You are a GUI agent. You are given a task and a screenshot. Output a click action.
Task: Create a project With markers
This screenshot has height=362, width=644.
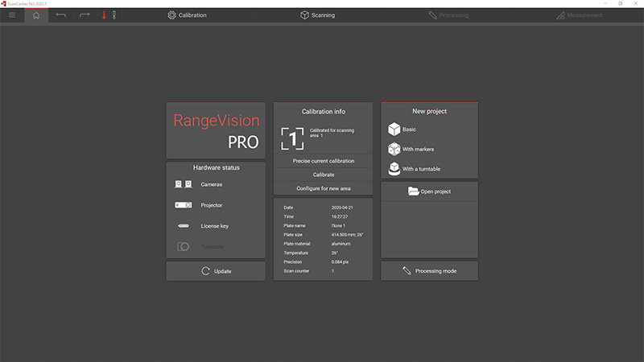coord(411,149)
